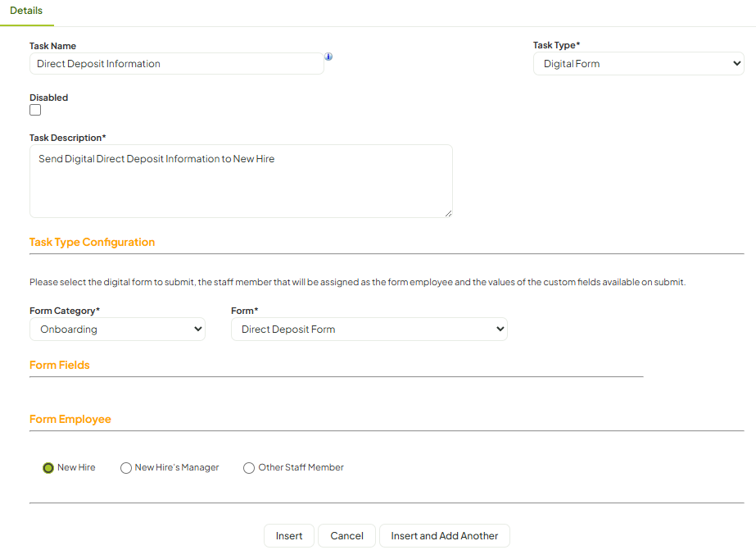Tick the Disabled checkbox
The width and height of the screenshot is (756, 550).
(35, 110)
